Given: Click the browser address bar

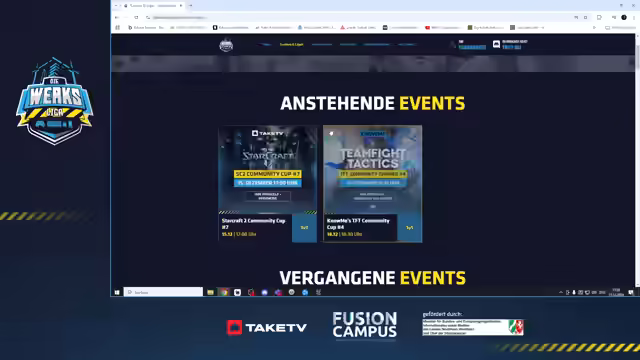Looking at the screenshot, I should 359,18.
